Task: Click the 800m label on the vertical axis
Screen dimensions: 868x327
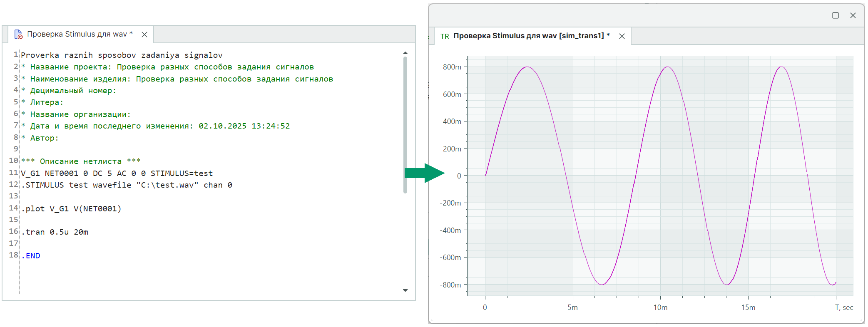Action: pyautogui.click(x=452, y=67)
